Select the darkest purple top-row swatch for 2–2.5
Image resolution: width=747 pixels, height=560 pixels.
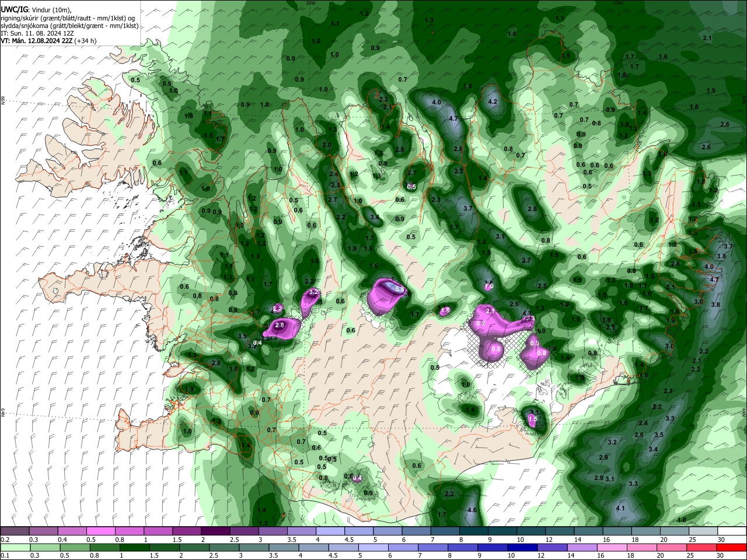pyautogui.click(x=215, y=531)
